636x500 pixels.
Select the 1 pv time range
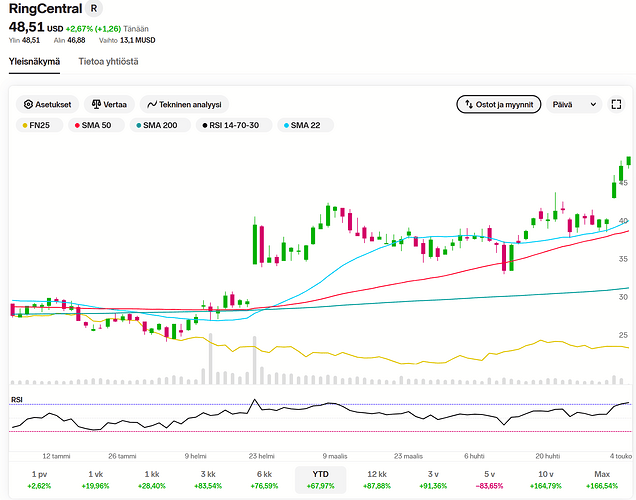[39, 479]
